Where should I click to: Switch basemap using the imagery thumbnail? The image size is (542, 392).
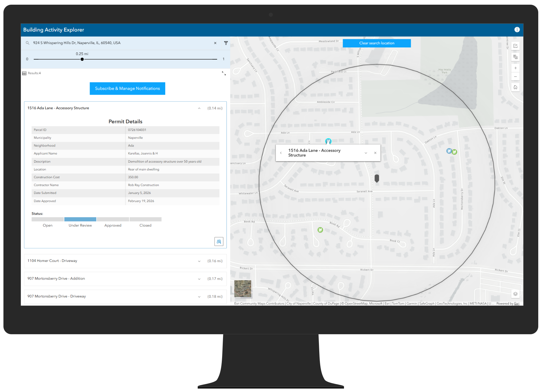pyautogui.click(x=243, y=289)
